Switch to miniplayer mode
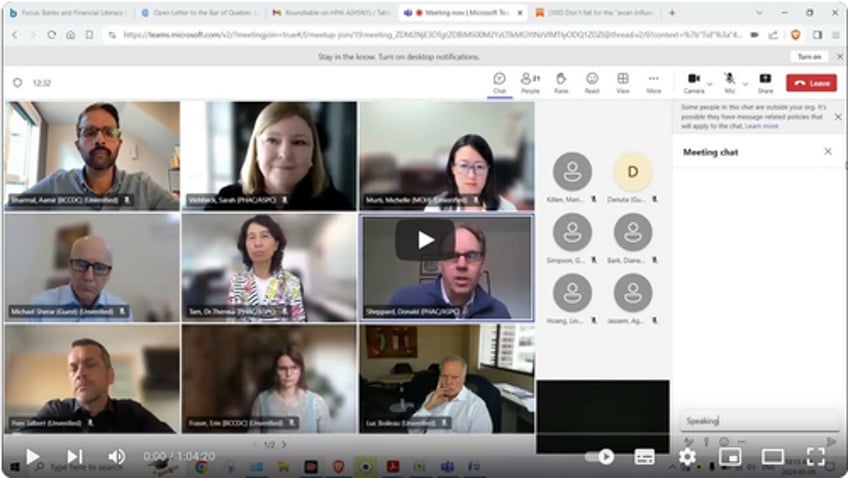The image size is (848, 478). pyautogui.click(x=730, y=457)
